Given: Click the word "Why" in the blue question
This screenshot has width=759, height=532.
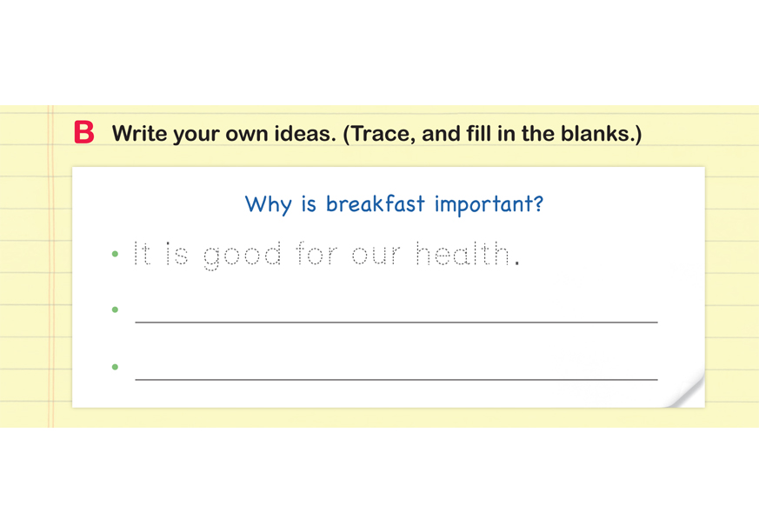Looking at the screenshot, I should [x=264, y=205].
